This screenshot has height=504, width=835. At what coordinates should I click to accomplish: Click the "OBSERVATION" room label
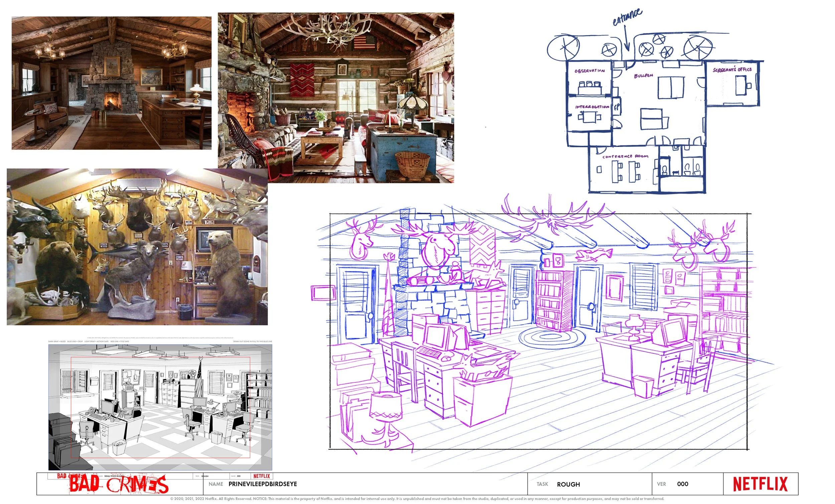(589, 71)
